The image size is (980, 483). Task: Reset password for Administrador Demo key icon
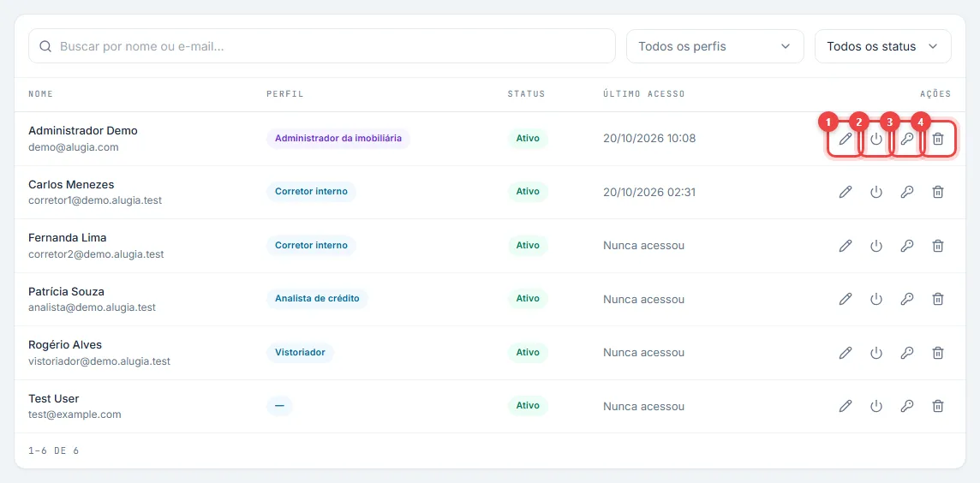[x=907, y=139]
